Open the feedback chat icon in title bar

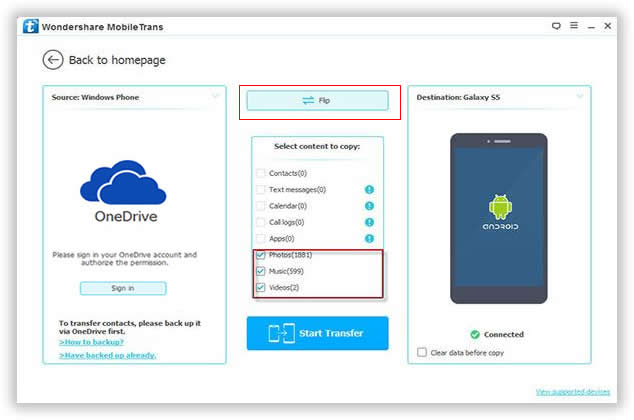pos(556,26)
